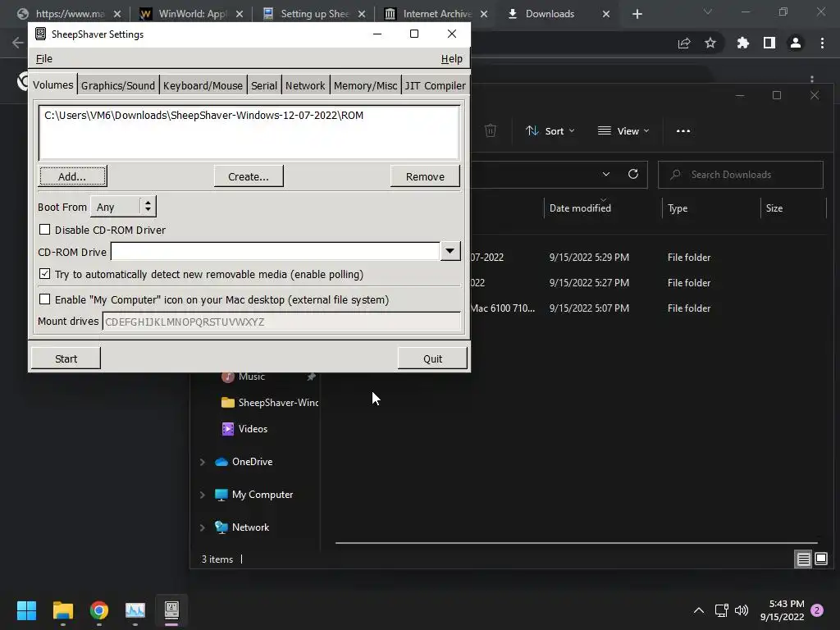Open SheepShaver-Windows folder in sidebar
Screen dimensions: 840x630
[x=270, y=402]
